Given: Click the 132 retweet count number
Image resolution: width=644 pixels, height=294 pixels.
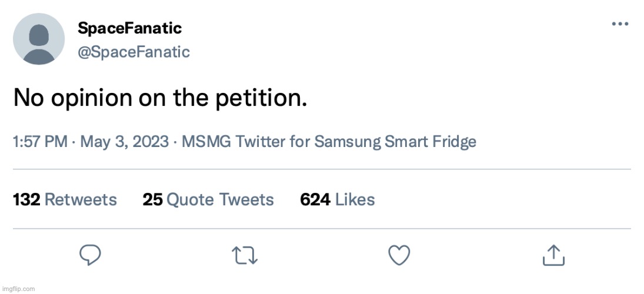Looking at the screenshot, I should tap(26, 199).
